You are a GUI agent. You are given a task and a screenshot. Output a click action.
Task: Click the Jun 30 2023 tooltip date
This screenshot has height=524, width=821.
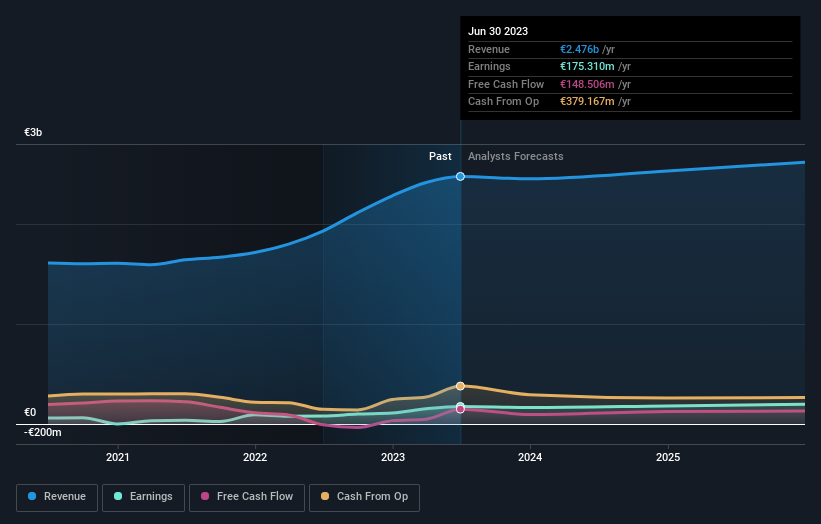tap(498, 31)
